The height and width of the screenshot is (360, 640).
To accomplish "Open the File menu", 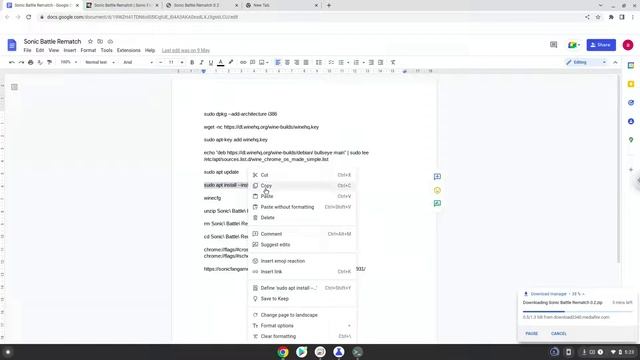I will 27,50.
